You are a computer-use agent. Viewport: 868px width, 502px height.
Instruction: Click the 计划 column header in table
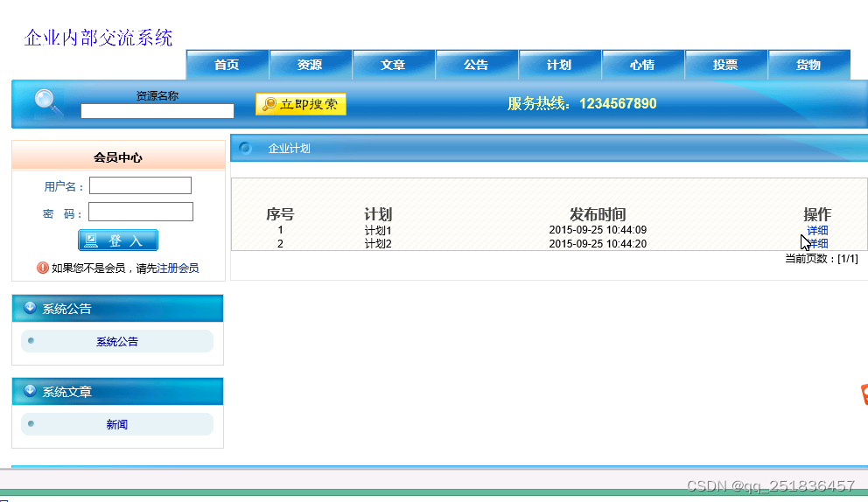click(378, 214)
